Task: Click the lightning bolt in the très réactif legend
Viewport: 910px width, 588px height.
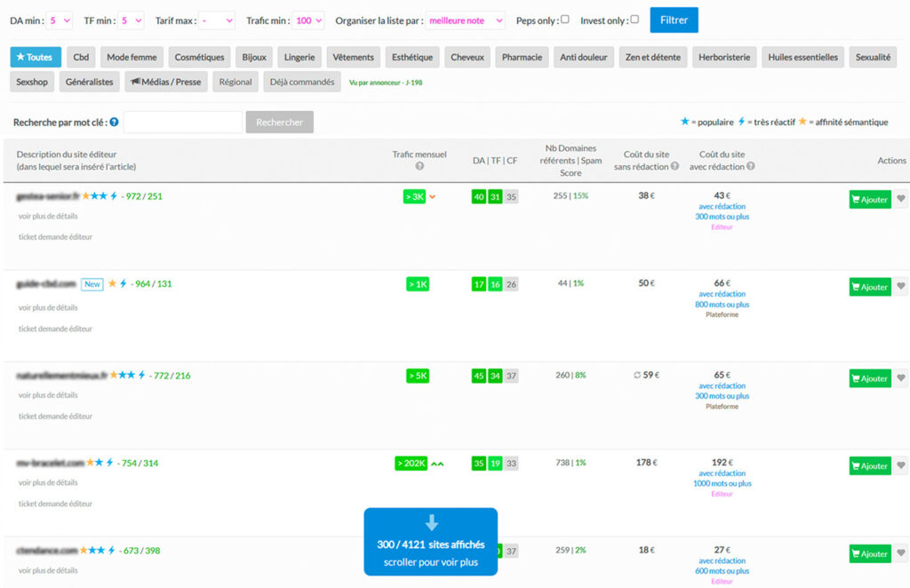Action: 741,122
